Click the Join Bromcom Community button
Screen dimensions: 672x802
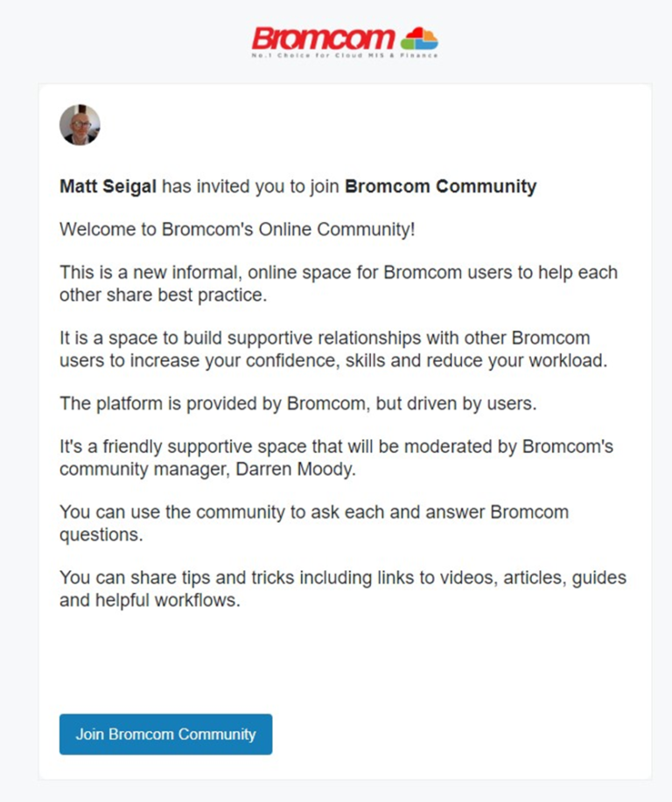tap(165, 735)
